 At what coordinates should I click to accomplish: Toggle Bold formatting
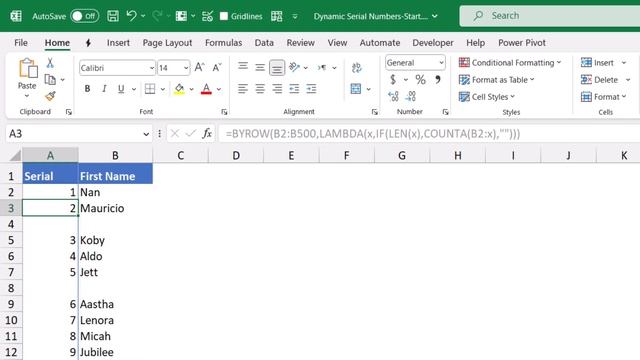(x=87, y=89)
